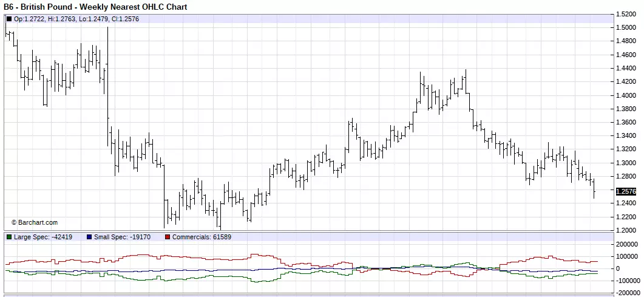Click the 1.4200 price axis label
Screen dimensions: 644x297
pyautogui.click(x=626, y=82)
